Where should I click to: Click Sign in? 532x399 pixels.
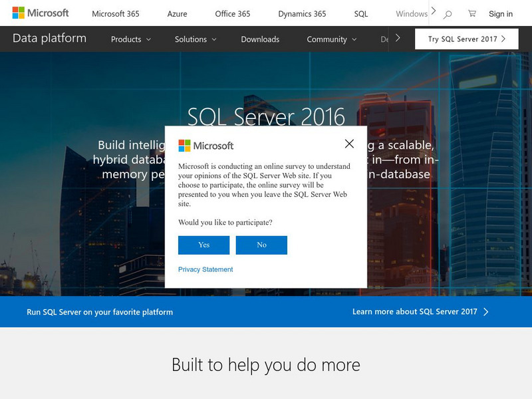[x=501, y=14]
